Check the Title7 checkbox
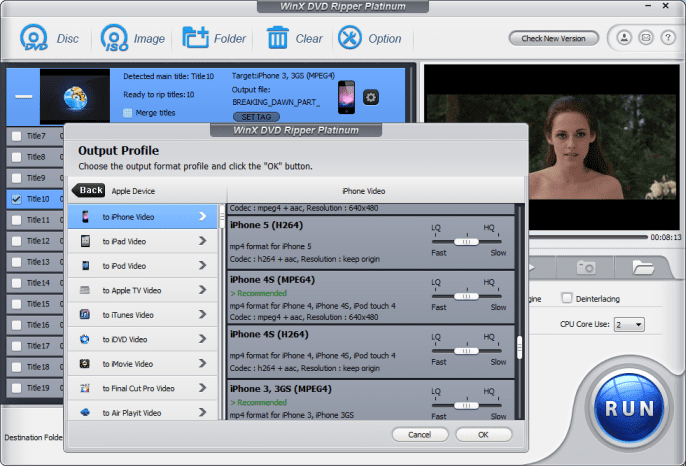 tap(17, 136)
